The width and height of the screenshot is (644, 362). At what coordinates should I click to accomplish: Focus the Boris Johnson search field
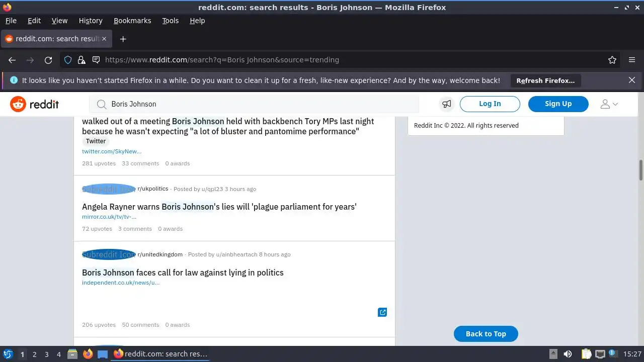[x=254, y=104]
